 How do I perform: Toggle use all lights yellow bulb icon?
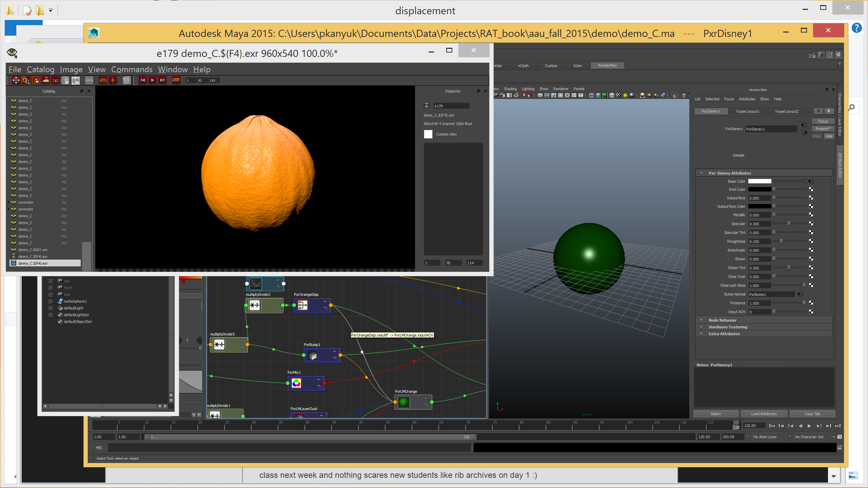pos(625,95)
